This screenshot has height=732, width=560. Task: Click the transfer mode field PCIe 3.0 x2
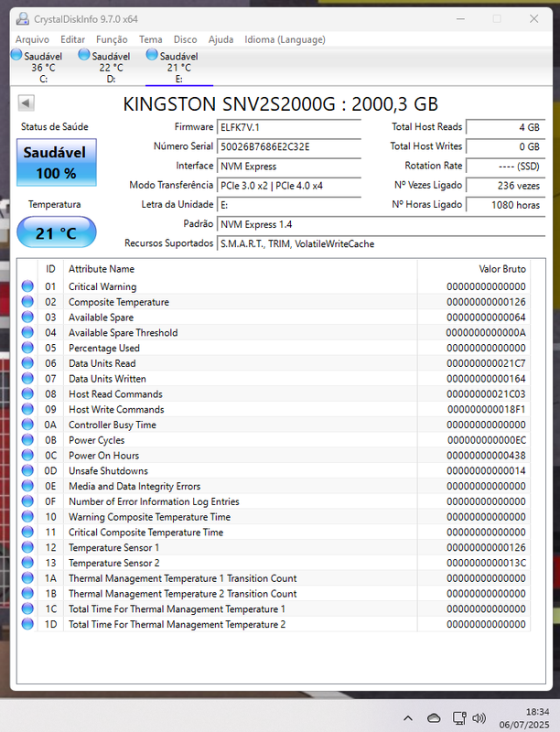click(289, 186)
